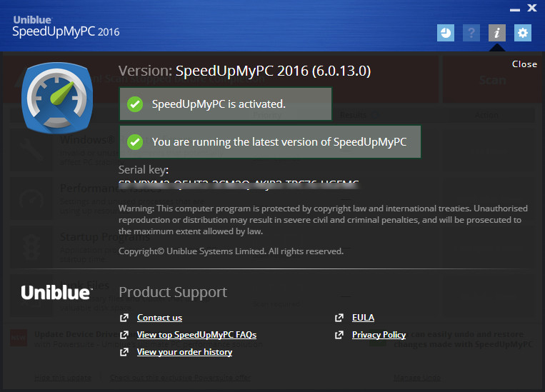Click 'Copyright© Uniblue Systems Limited' line
The width and height of the screenshot is (545, 392).
(231, 251)
